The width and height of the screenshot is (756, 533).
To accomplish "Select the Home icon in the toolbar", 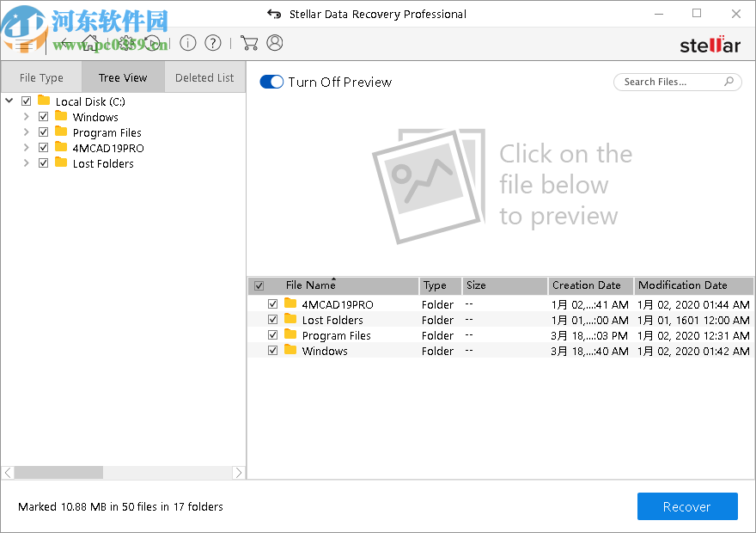I will [89, 43].
